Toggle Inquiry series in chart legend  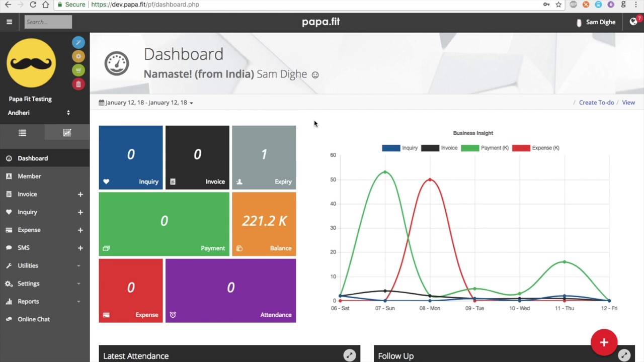point(400,148)
